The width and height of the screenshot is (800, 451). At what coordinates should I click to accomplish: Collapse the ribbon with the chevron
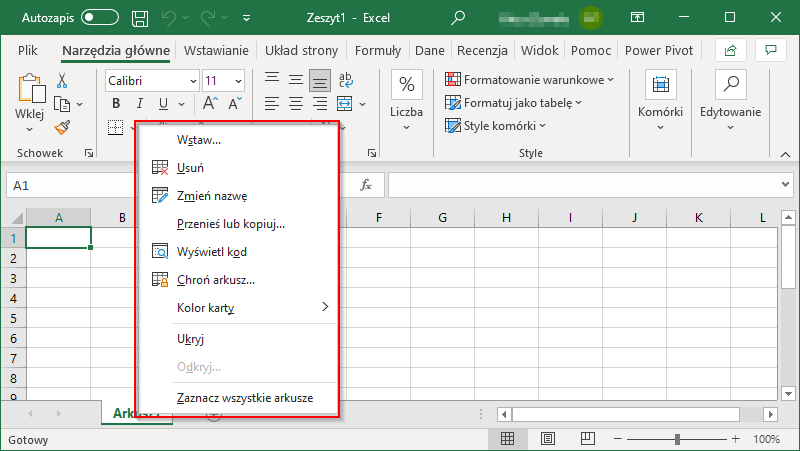(x=785, y=154)
